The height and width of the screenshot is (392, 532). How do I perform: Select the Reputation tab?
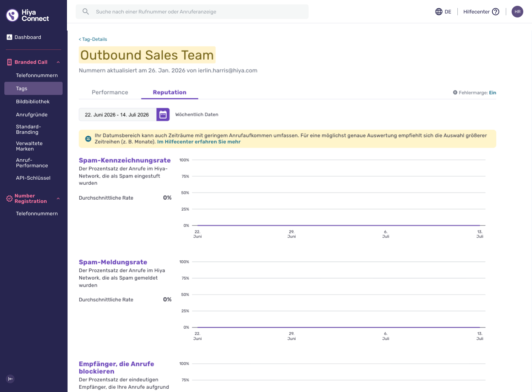click(x=170, y=92)
